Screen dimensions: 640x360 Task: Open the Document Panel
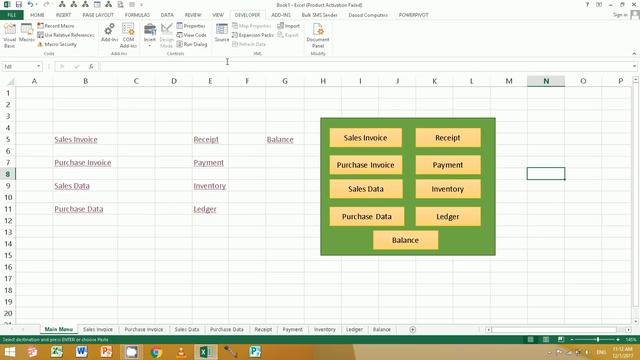click(318, 36)
